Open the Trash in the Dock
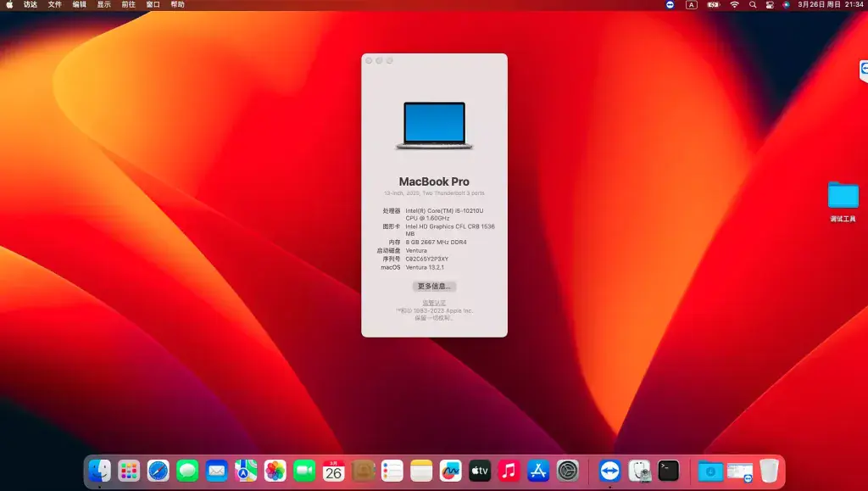This screenshot has width=868, height=491. coord(769,471)
